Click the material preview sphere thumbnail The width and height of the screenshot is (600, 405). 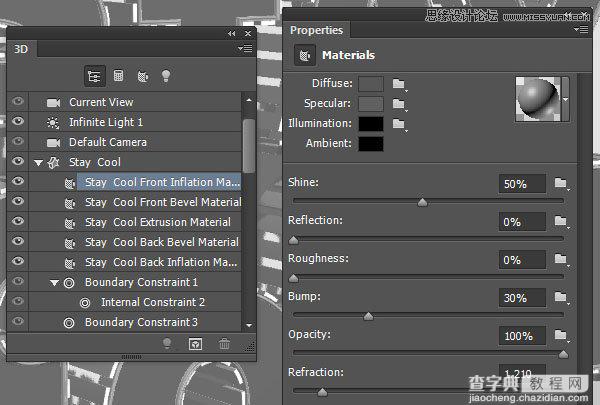coord(538,100)
